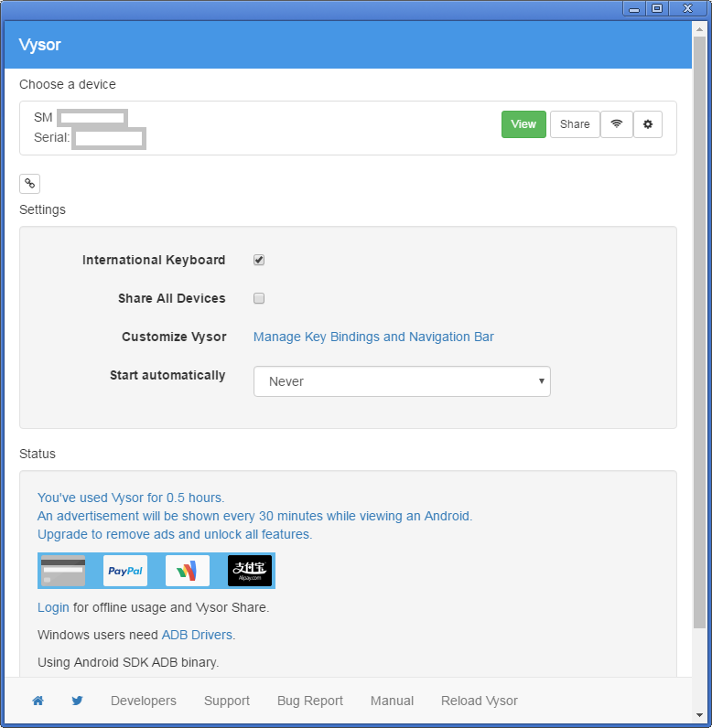Screen dimensions: 712x728
Task: Choose the PayPal payment option
Action: pyautogui.click(x=125, y=571)
